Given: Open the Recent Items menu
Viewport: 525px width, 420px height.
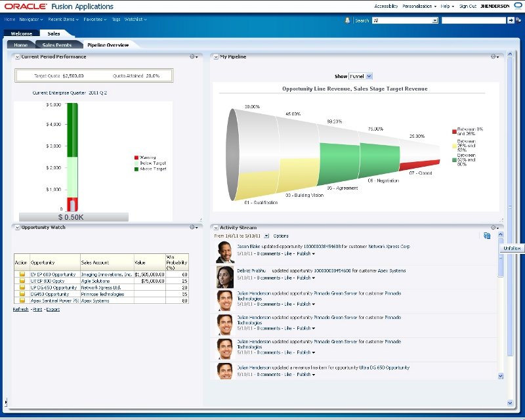Looking at the screenshot, I should [63, 20].
